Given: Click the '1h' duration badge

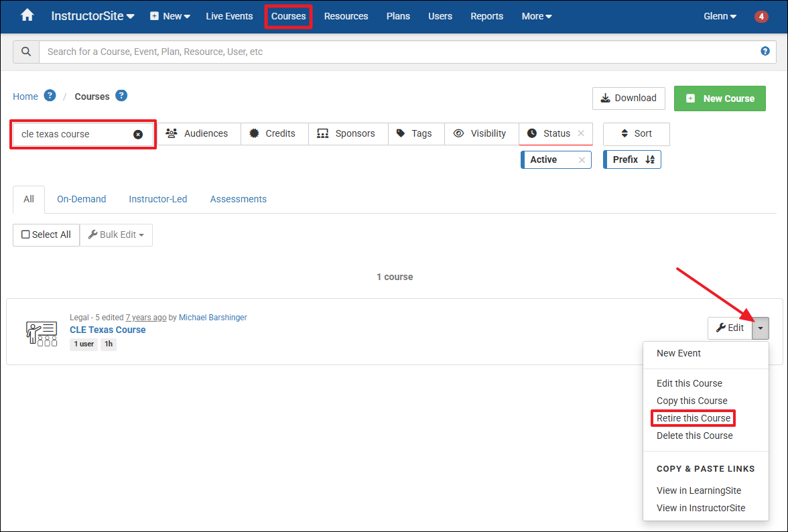Looking at the screenshot, I should point(109,344).
